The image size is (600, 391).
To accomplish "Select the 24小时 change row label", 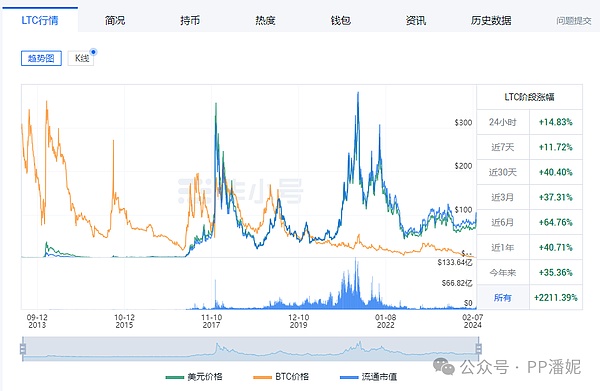I will (x=503, y=122).
